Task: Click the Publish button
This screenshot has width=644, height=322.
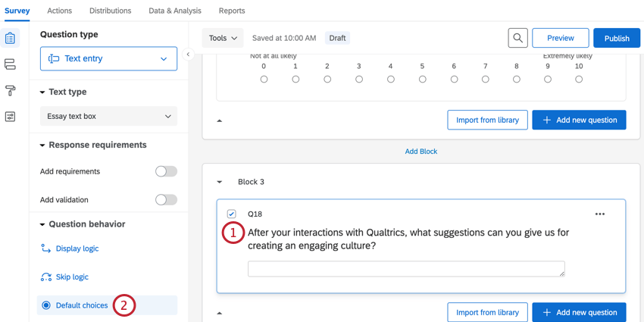Action: pyautogui.click(x=616, y=38)
